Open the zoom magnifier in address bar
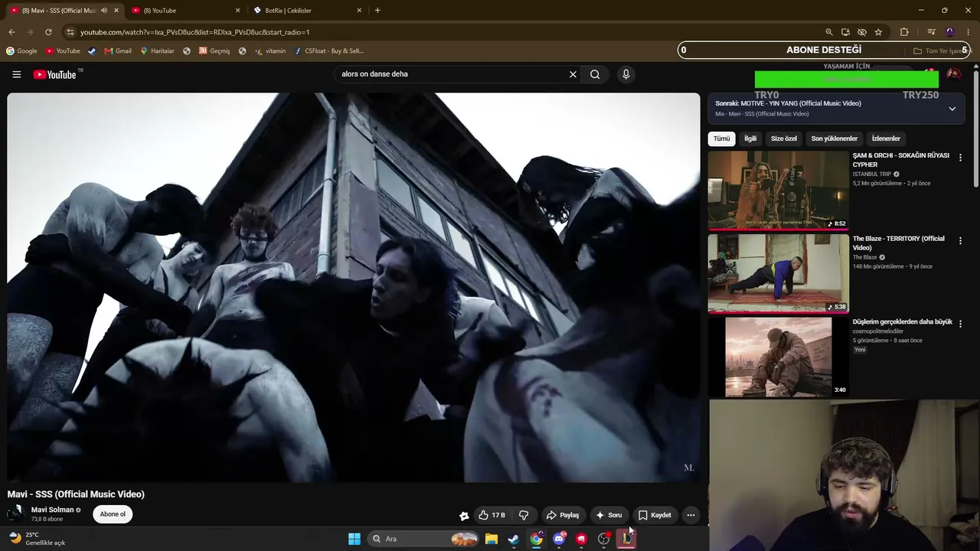This screenshot has width=980, height=551. point(829,32)
